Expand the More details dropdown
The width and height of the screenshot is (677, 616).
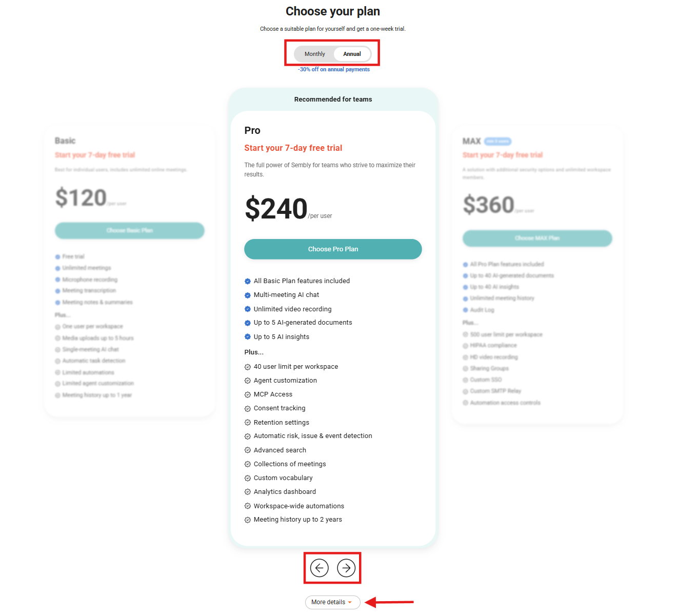pos(332,602)
